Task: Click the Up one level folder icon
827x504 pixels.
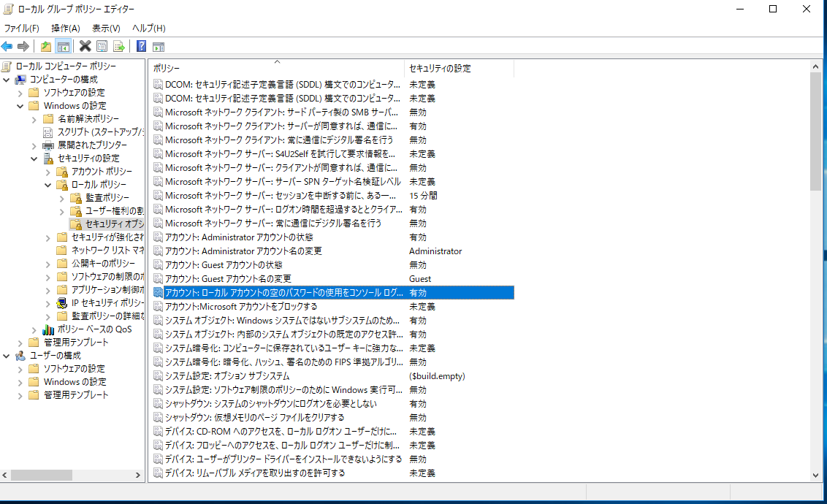Action: tap(46, 47)
